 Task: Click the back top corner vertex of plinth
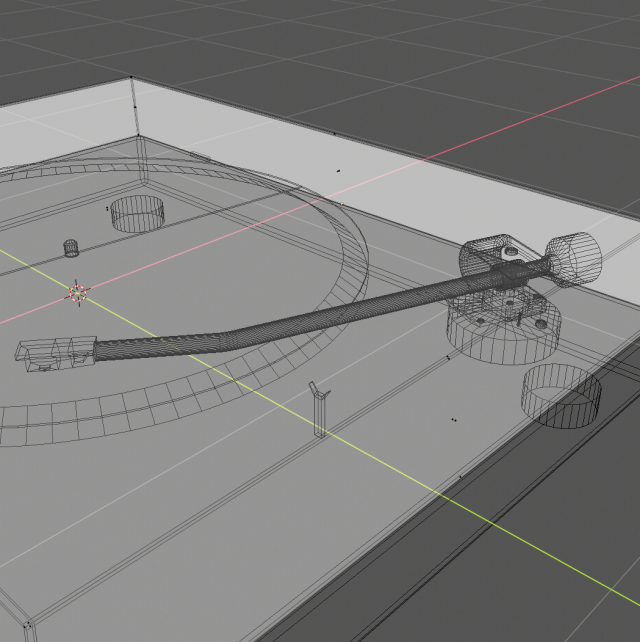[x=132, y=78]
